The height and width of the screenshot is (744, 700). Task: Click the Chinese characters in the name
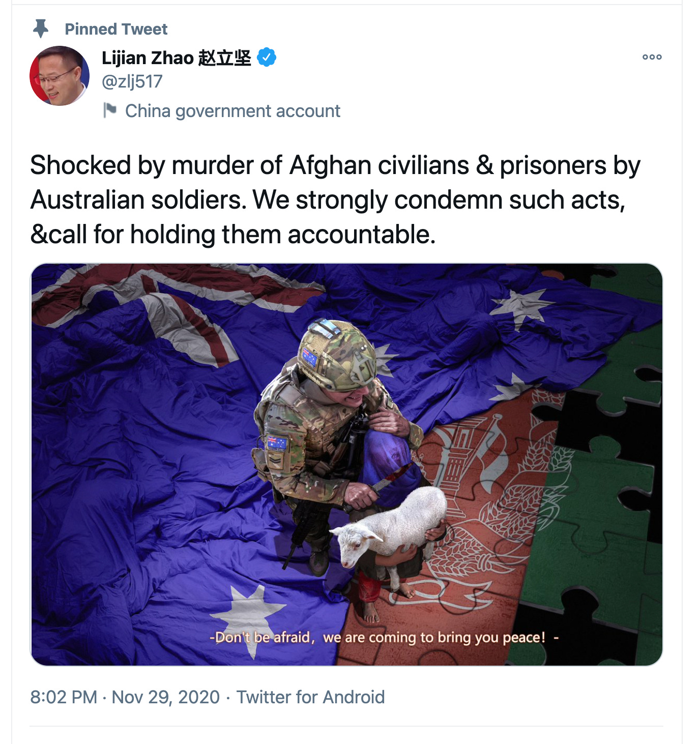click(224, 58)
